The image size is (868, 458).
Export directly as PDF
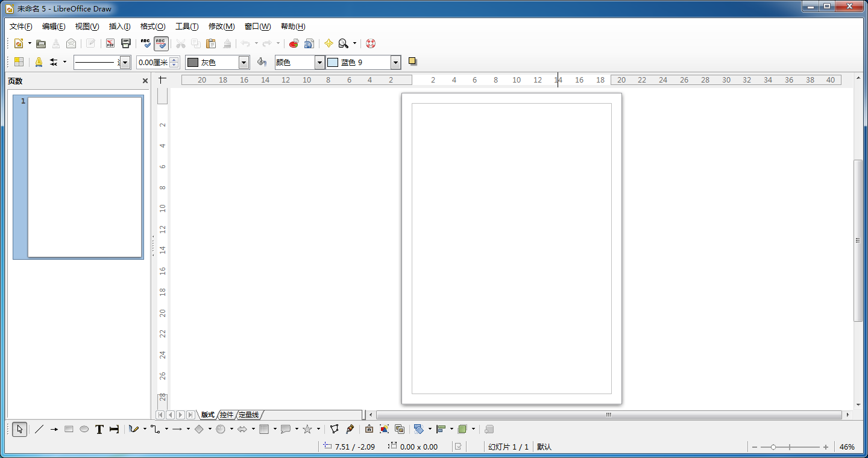(x=110, y=43)
